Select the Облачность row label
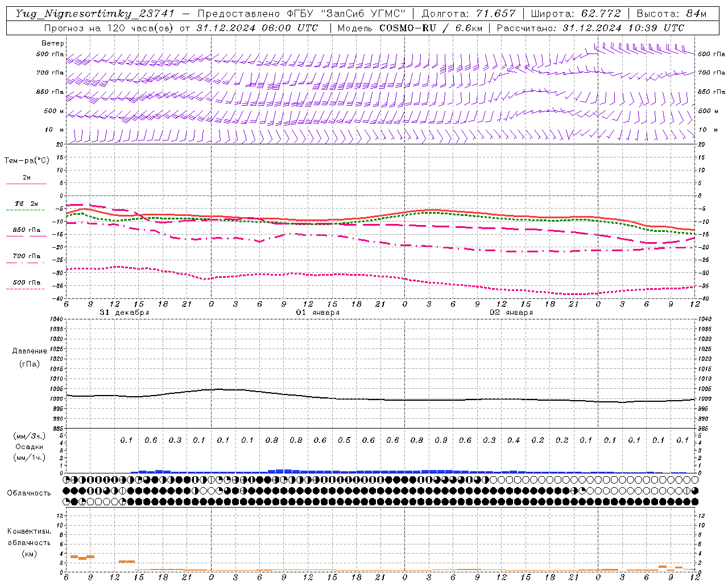Viewport: 728px width, 582px height. pos(29,493)
